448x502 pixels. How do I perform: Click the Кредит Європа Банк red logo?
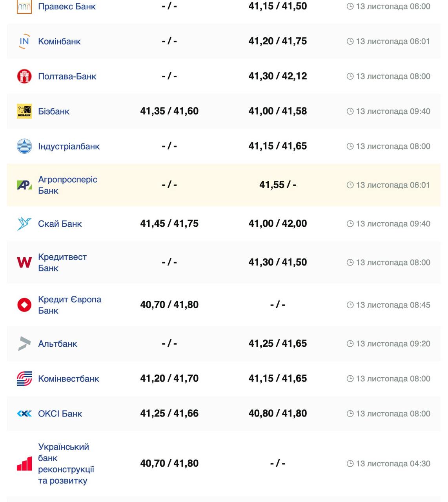(x=24, y=305)
